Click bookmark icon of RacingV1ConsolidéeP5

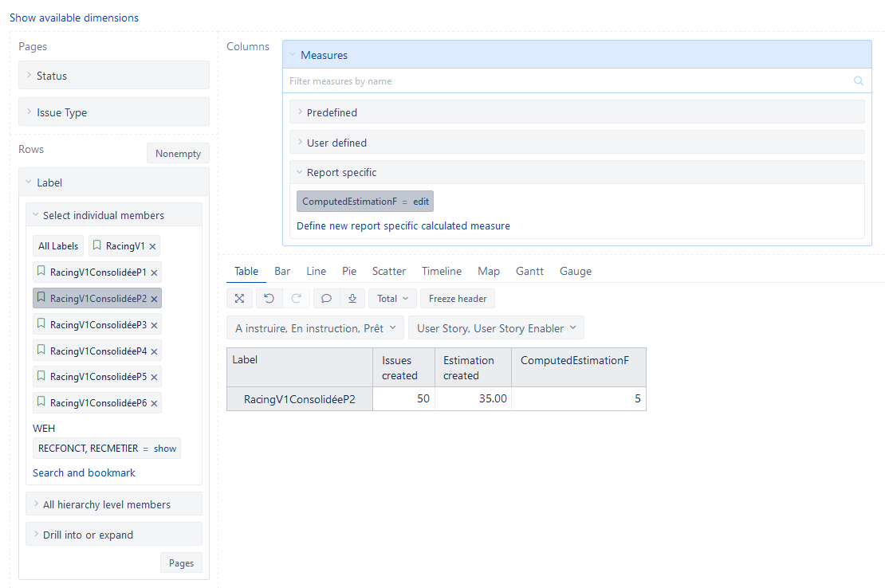pos(41,375)
